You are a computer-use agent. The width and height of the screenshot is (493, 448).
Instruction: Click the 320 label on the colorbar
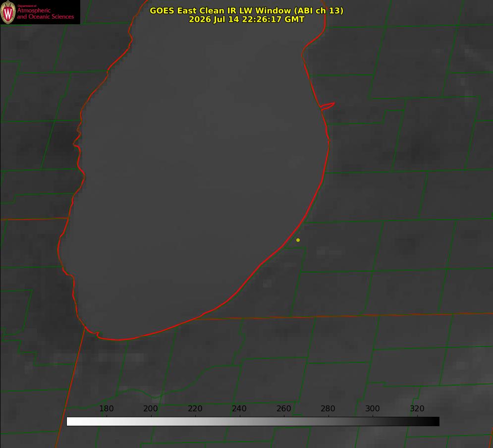(417, 408)
